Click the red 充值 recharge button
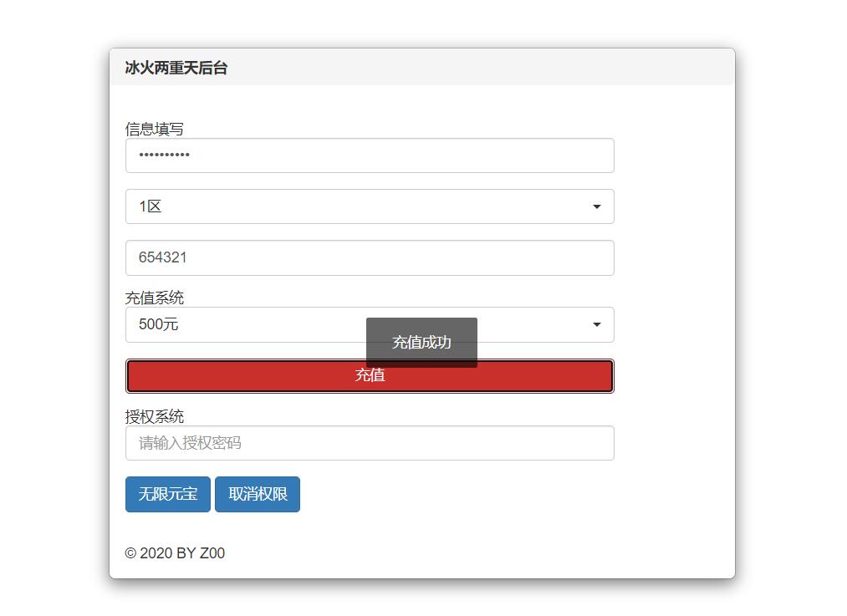This screenshot has height=616, width=847. click(x=370, y=375)
